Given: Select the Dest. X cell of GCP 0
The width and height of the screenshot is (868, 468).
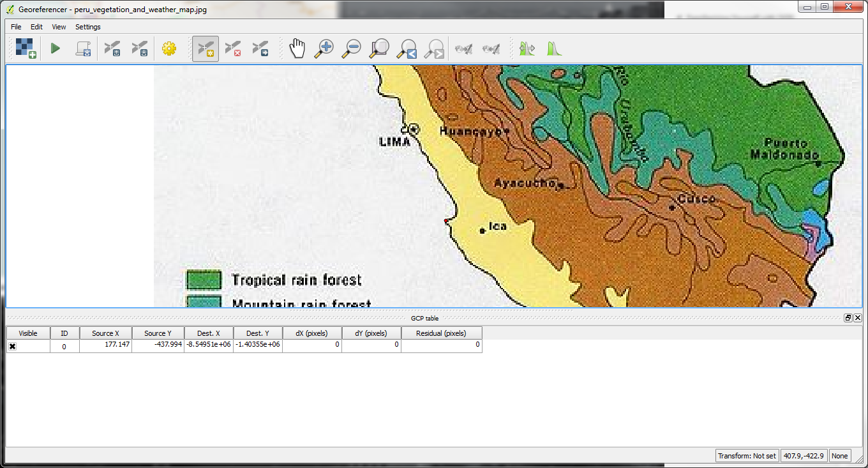Looking at the screenshot, I should tap(209, 345).
